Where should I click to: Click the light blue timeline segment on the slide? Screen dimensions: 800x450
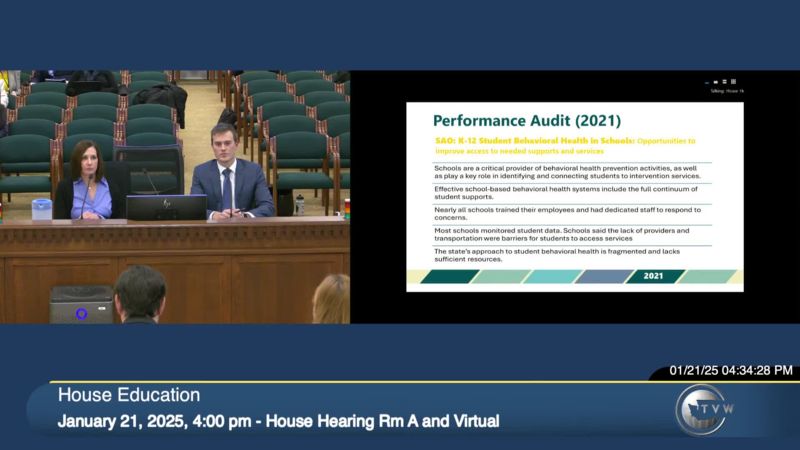(x=550, y=276)
